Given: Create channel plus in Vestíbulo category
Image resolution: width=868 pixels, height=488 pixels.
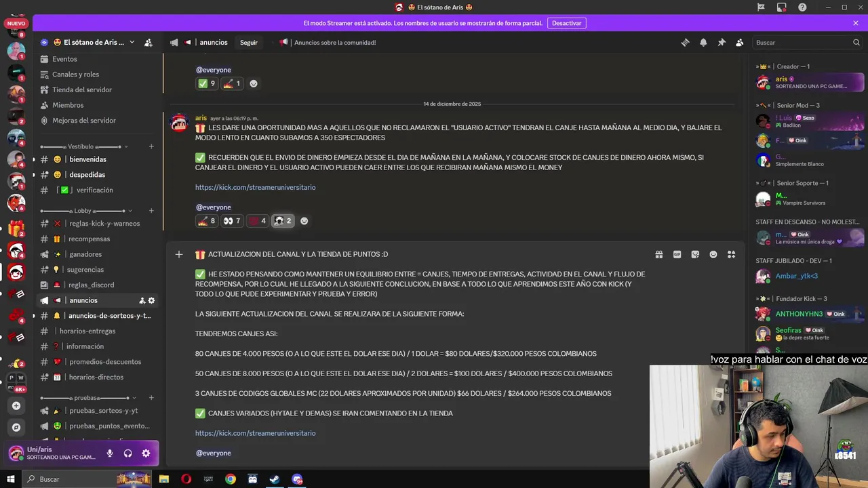Looking at the screenshot, I should 151,146.
